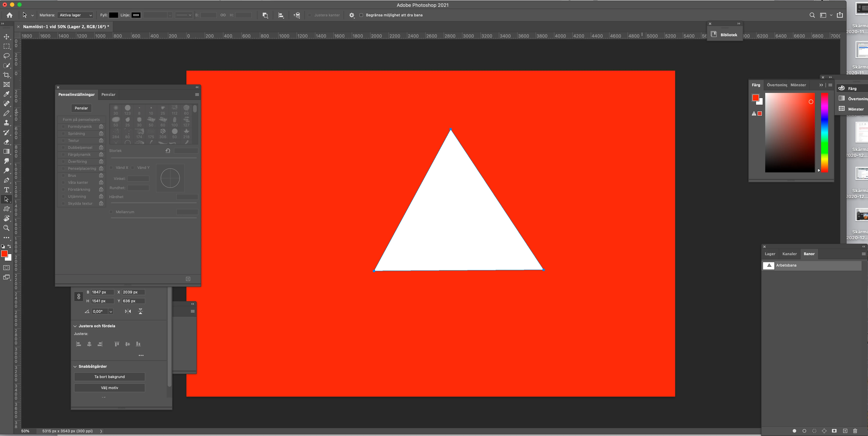Switch to the Penslar tab
This screenshot has height=436, width=868.
click(108, 94)
